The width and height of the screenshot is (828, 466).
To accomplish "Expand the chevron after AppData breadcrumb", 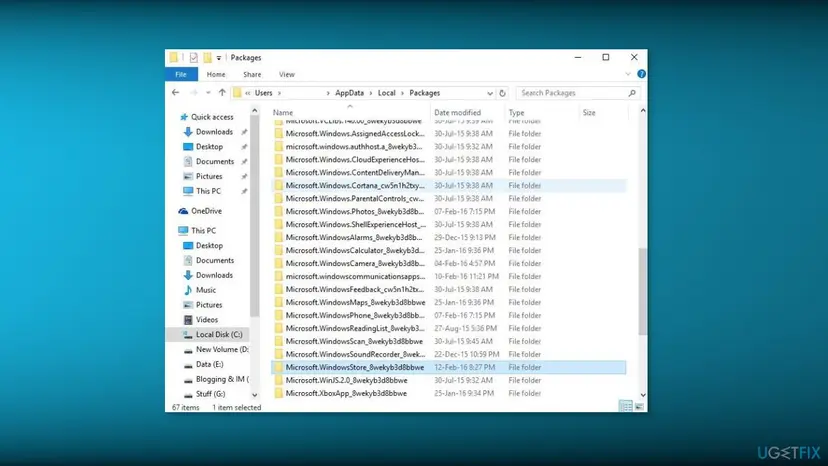I will click(371, 93).
